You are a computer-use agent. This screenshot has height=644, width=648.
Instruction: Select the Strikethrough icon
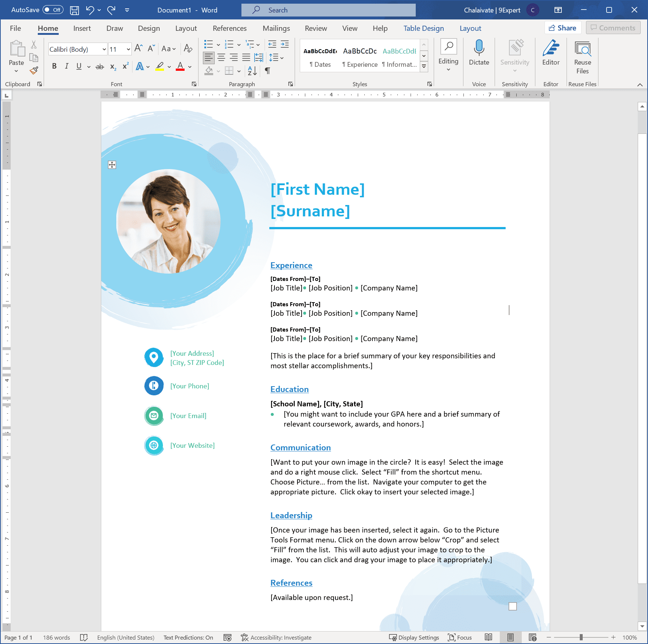tap(100, 66)
